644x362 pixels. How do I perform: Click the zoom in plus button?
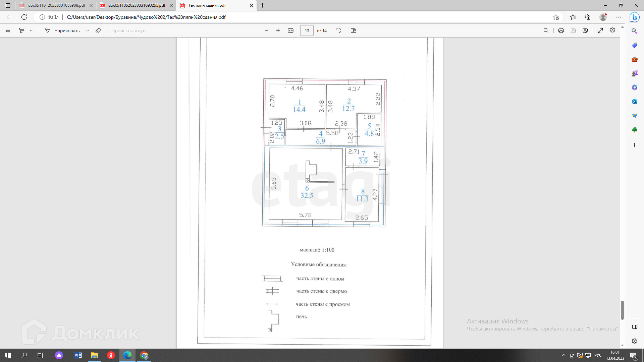click(x=278, y=31)
